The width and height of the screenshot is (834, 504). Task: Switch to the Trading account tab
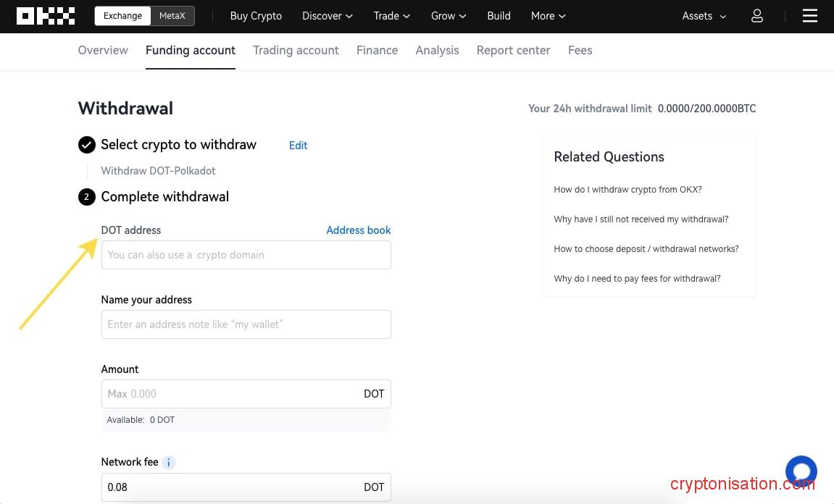tap(296, 50)
